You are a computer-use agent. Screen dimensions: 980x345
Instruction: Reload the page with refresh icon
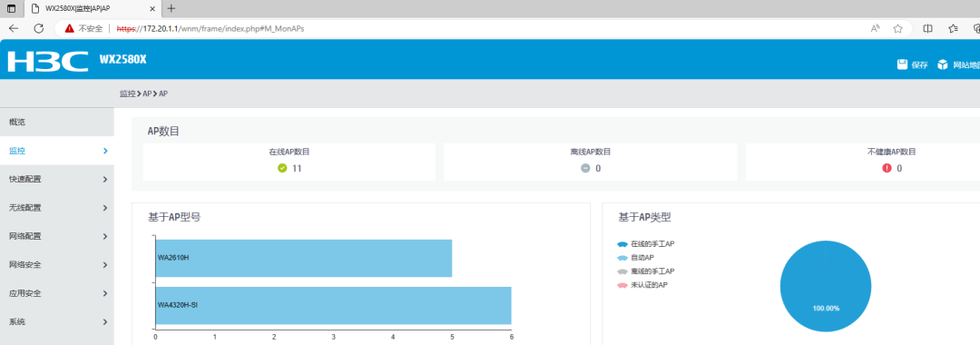click(x=39, y=28)
